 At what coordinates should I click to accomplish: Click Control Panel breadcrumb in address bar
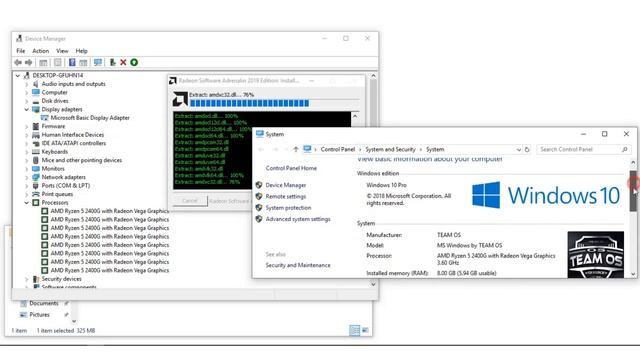tap(338, 149)
